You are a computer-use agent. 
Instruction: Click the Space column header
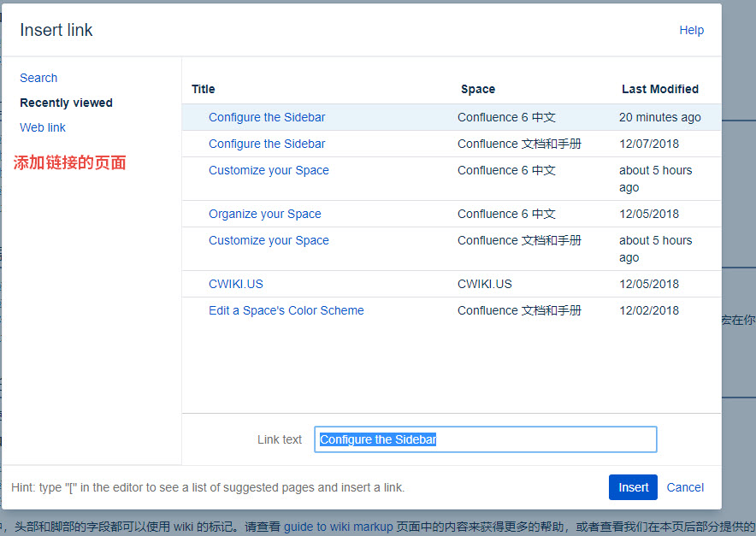coord(478,89)
